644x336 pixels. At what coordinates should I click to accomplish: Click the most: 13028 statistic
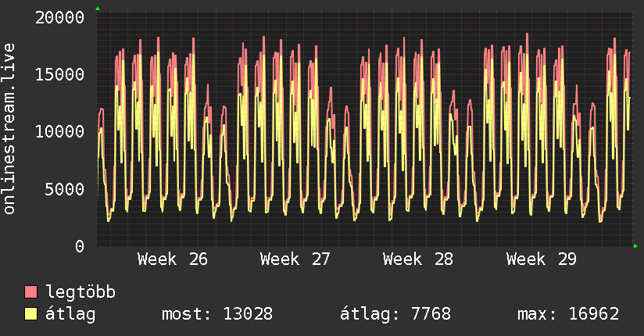click(x=217, y=314)
